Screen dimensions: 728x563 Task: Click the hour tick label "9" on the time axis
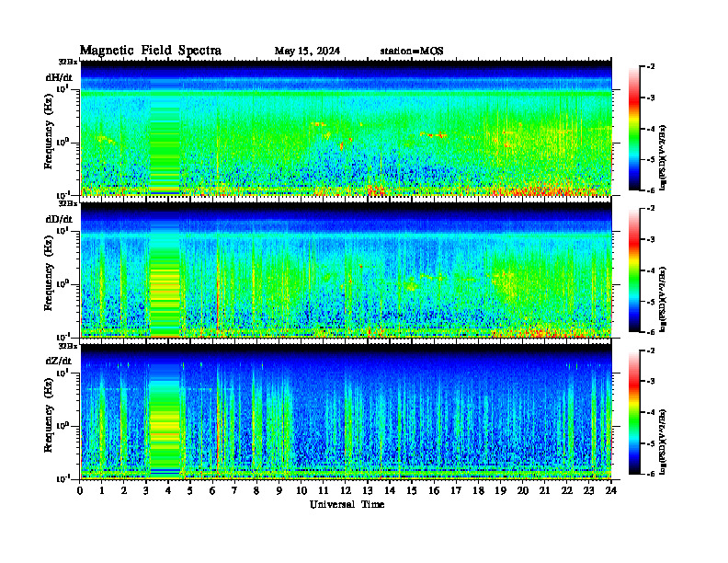279,490
